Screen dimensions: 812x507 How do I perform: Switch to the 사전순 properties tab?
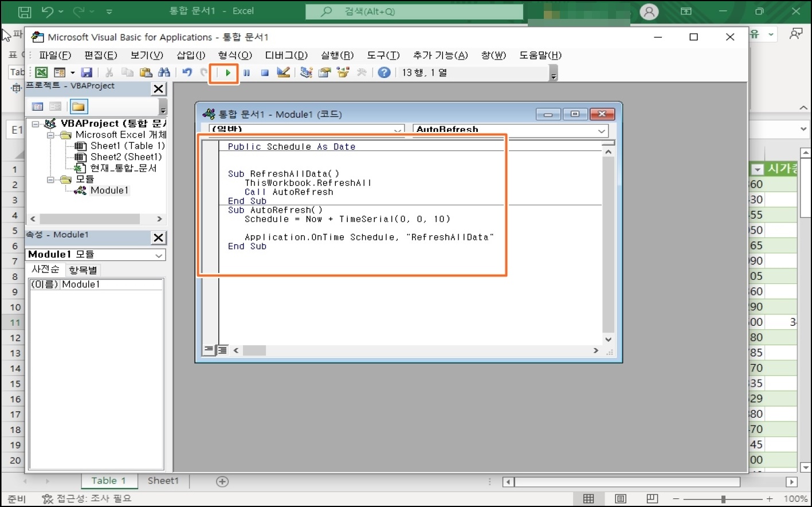click(45, 270)
